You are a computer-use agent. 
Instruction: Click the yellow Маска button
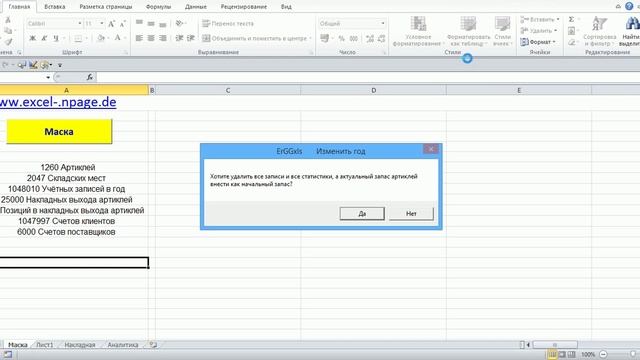(x=59, y=131)
